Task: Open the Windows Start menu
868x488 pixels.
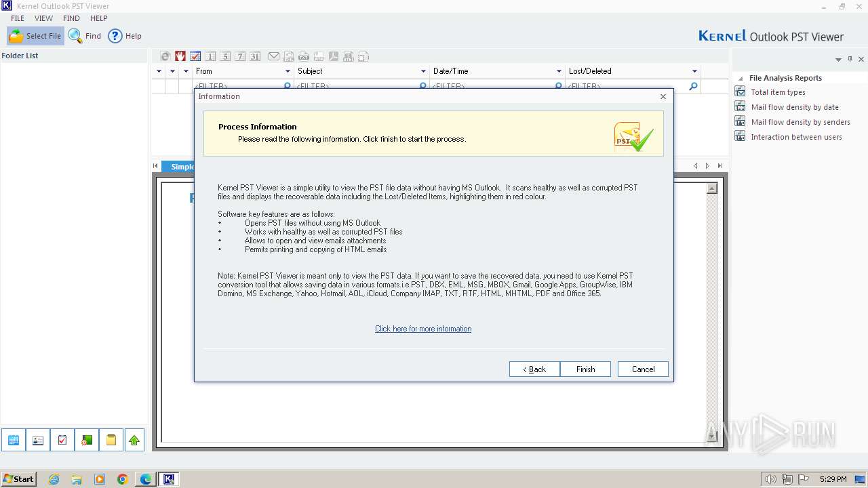Action: [x=18, y=479]
